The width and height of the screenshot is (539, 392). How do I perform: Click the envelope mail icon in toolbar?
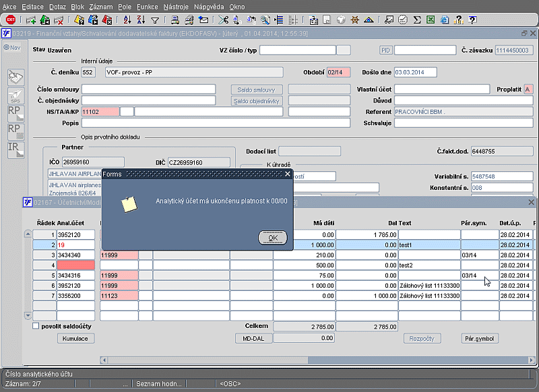[x=203, y=20]
